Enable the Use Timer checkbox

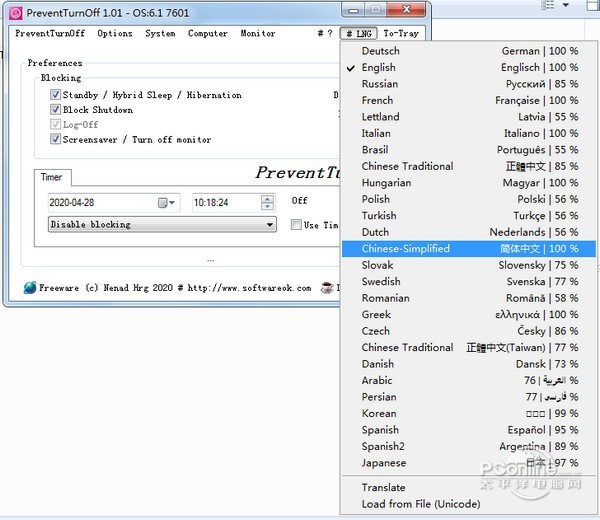(x=296, y=225)
